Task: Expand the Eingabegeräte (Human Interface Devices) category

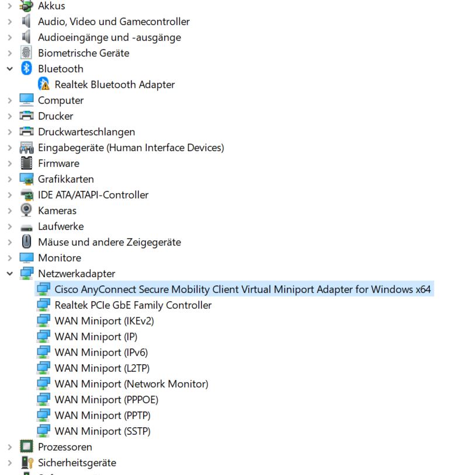Action: click(x=10, y=148)
